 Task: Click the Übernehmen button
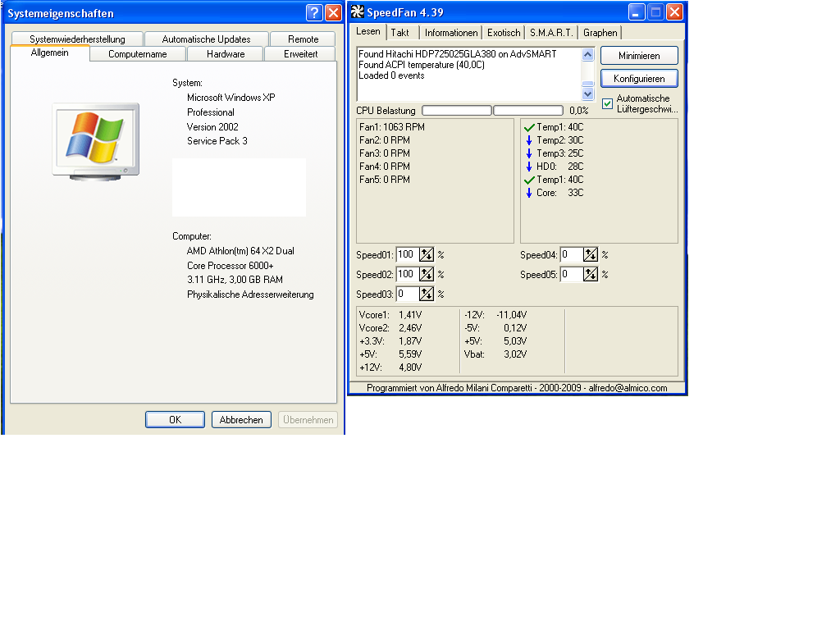pos(308,420)
